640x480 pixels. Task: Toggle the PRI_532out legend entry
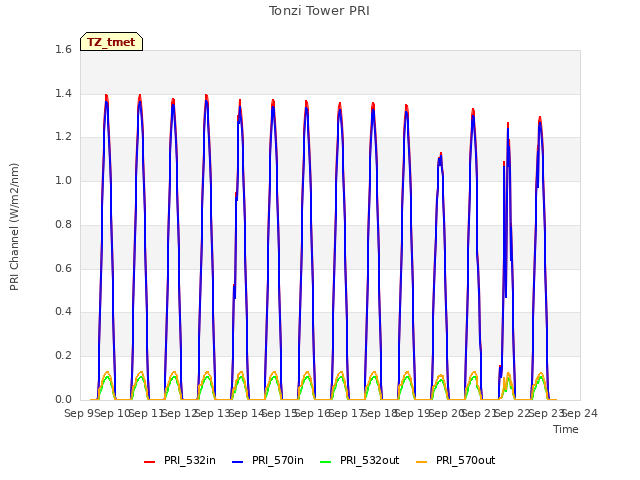pyautogui.click(x=360, y=461)
